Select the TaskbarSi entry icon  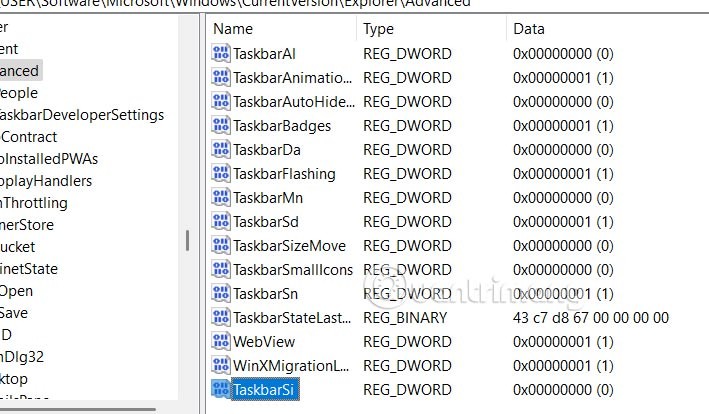[221, 390]
